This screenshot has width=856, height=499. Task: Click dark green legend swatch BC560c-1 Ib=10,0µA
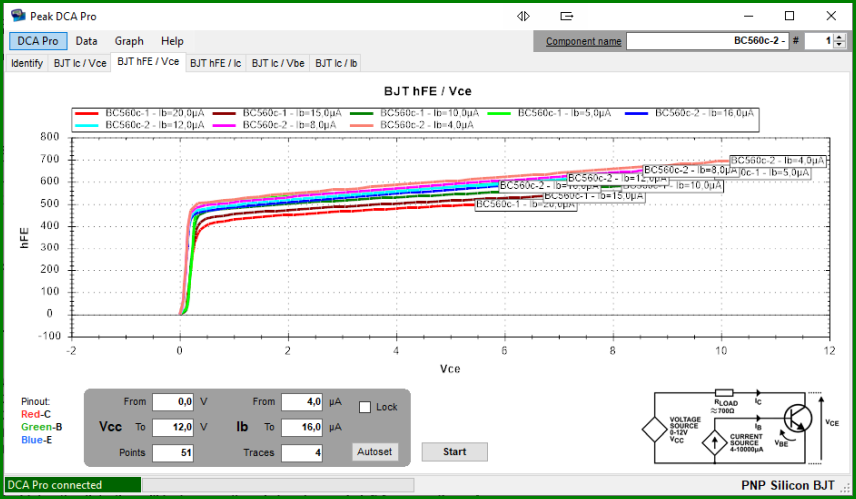pyautogui.click(x=361, y=113)
